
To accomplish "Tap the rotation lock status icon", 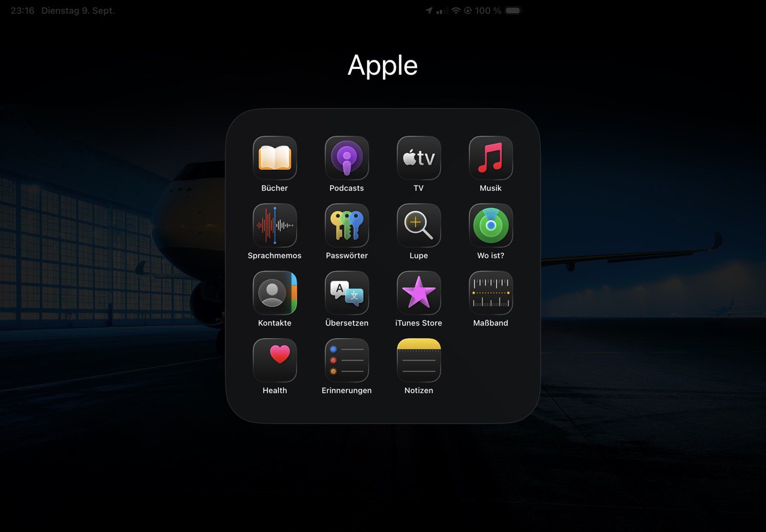I will [x=468, y=11].
